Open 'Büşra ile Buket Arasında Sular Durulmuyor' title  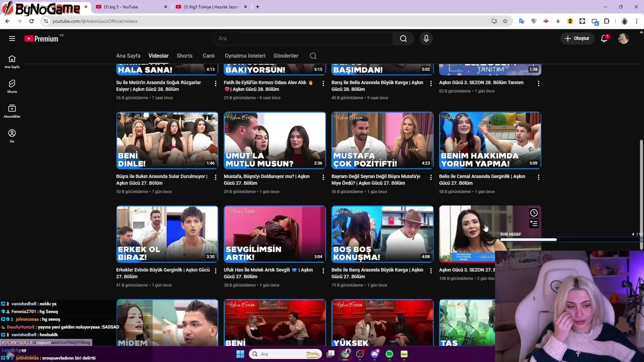162,179
